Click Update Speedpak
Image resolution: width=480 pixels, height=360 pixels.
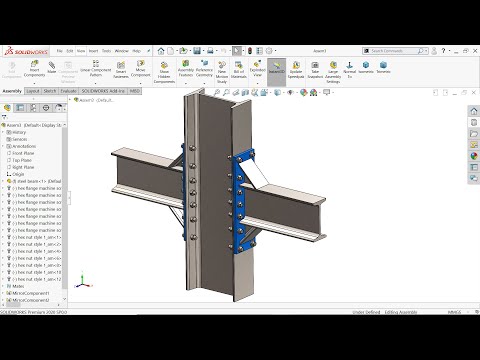pyautogui.click(x=296, y=69)
